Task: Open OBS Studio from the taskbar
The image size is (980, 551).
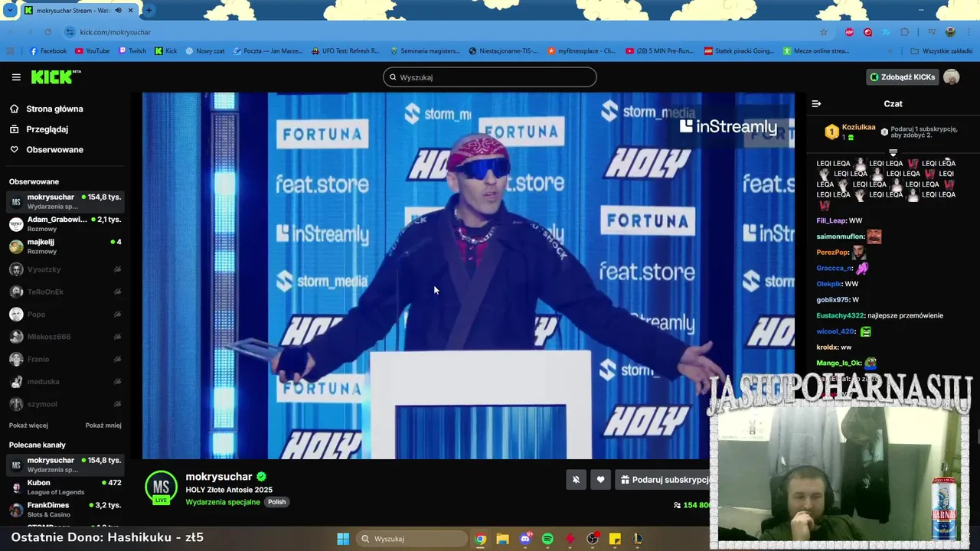Action: [x=593, y=539]
